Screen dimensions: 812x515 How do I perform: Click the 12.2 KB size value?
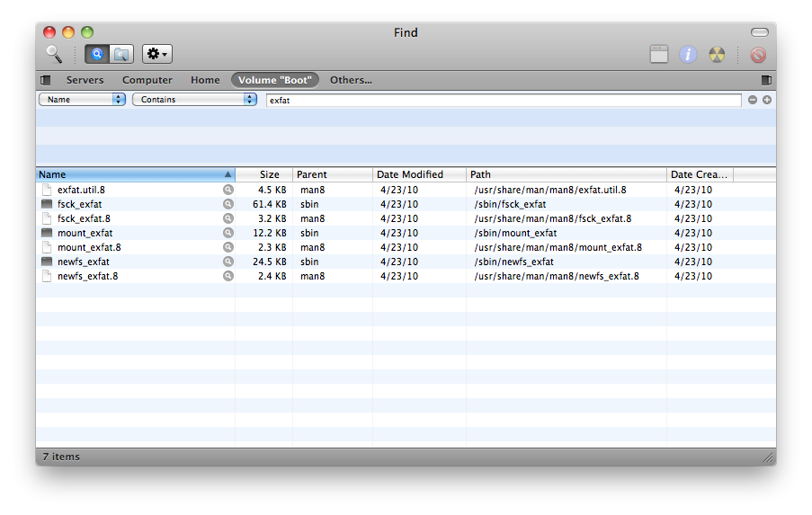pyautogui.click(x=269, y=234)
